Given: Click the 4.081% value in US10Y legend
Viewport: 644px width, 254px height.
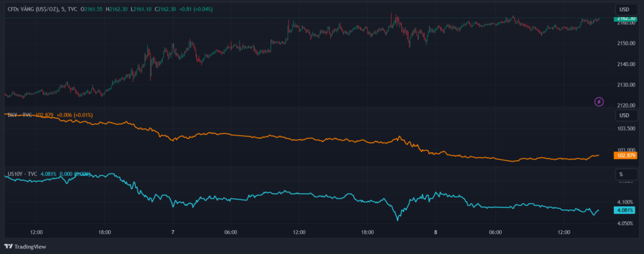Looking at the screenshot, I should 48,174.
